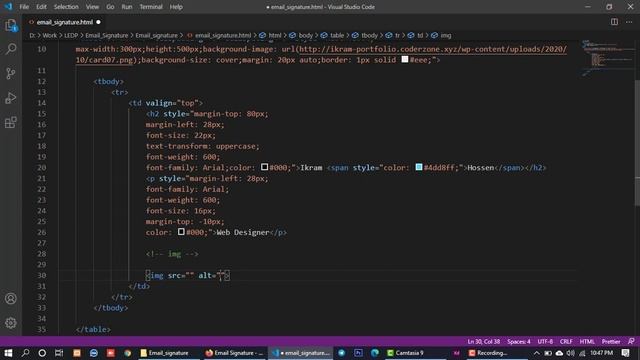This screenshot has width=640, height=360.
Task: Open the Extensions view
Action: (x=11, y=122)
